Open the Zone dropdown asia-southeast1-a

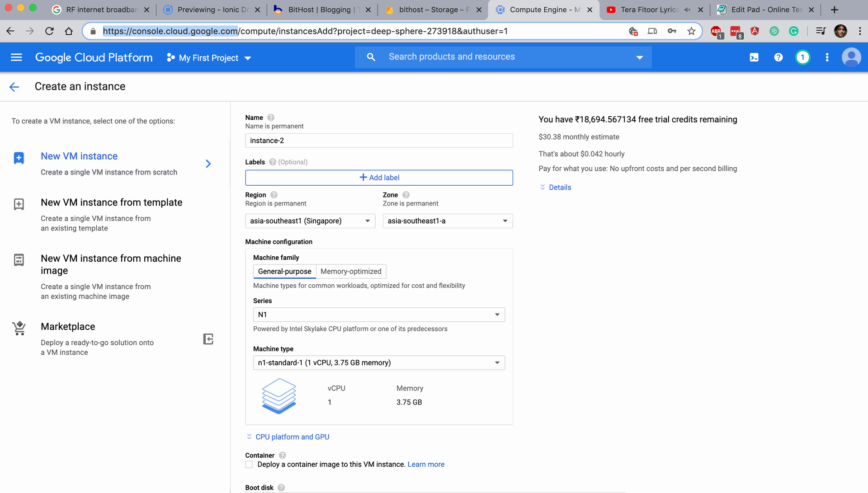click(448, 221)
